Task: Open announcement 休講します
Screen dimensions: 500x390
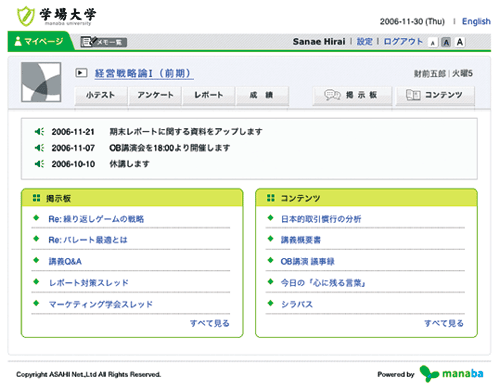Action: [129, 164]
